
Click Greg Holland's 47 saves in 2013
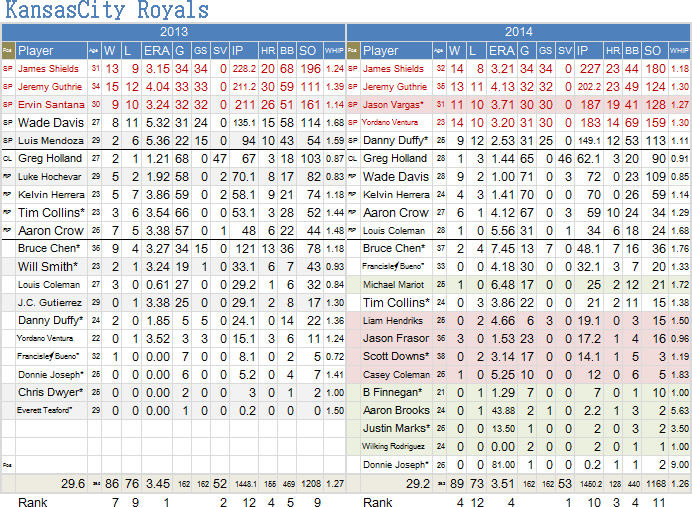(220, 158)
